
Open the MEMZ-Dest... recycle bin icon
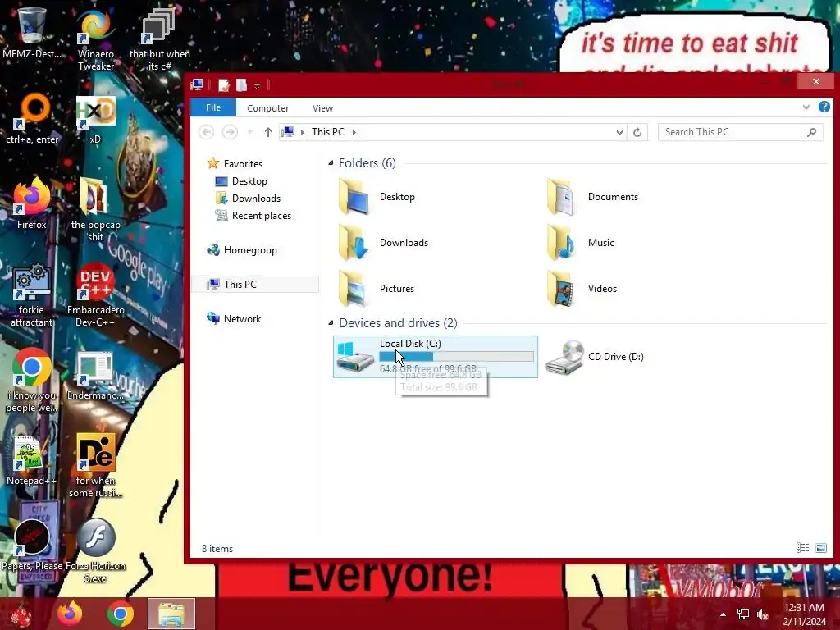31,33
